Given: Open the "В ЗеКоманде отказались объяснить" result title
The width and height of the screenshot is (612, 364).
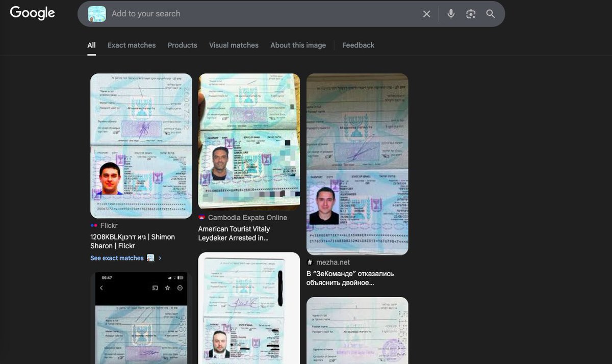Looking at the screenshot, I should coord(350,278).
